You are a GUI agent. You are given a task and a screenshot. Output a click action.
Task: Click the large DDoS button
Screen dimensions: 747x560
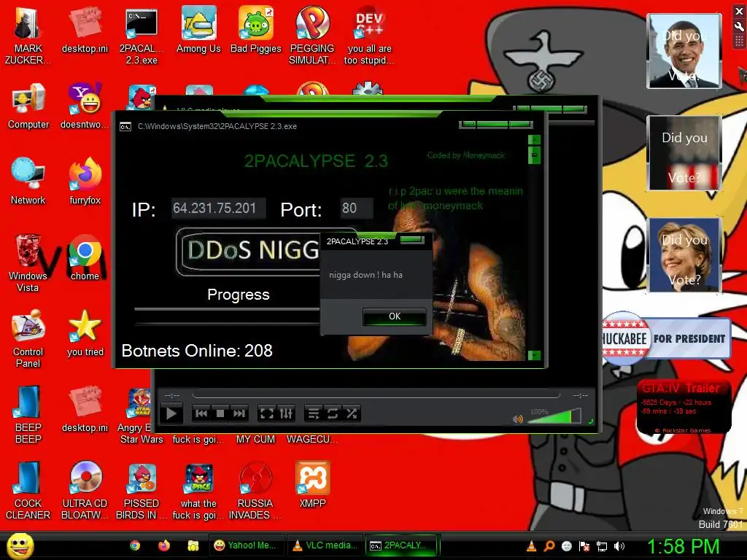pyautogui.click(x=248, y=252)
